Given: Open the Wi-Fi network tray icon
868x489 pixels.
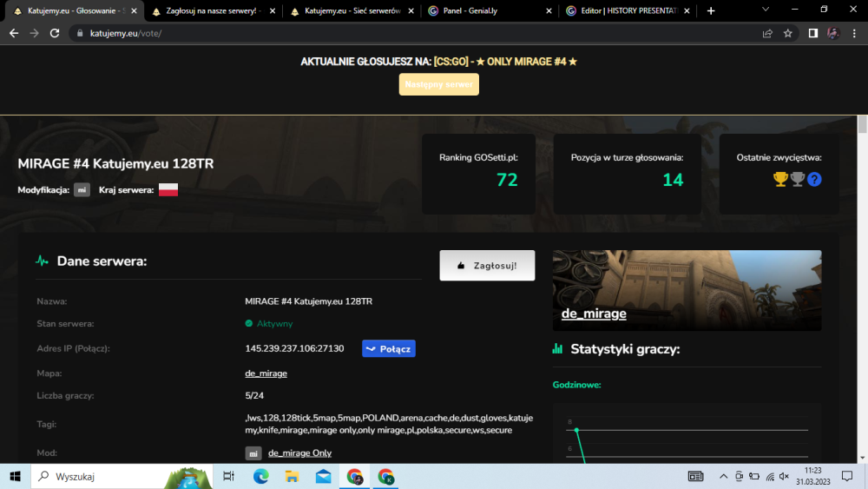Looking at the screenshot, I should click(x=770, y=476).
